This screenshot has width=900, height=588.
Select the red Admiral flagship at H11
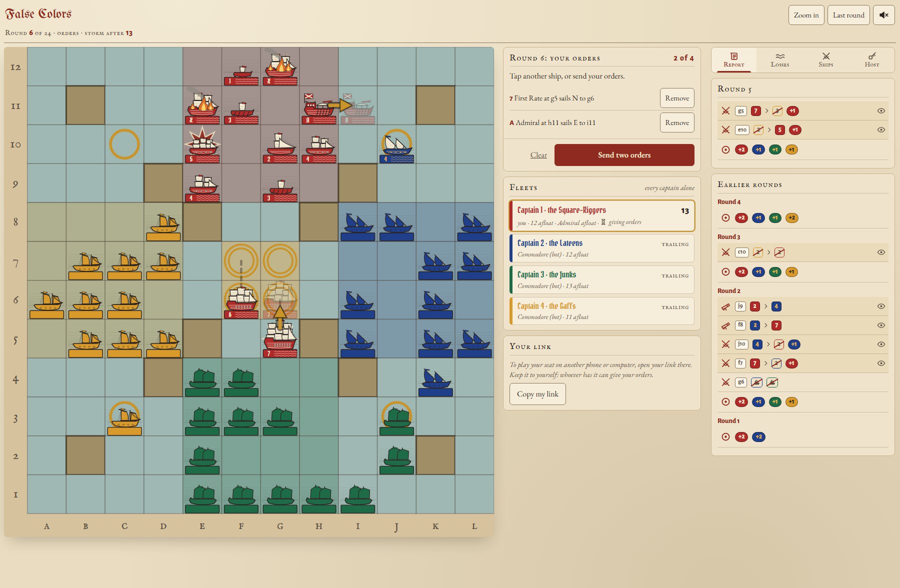point(319,108)
